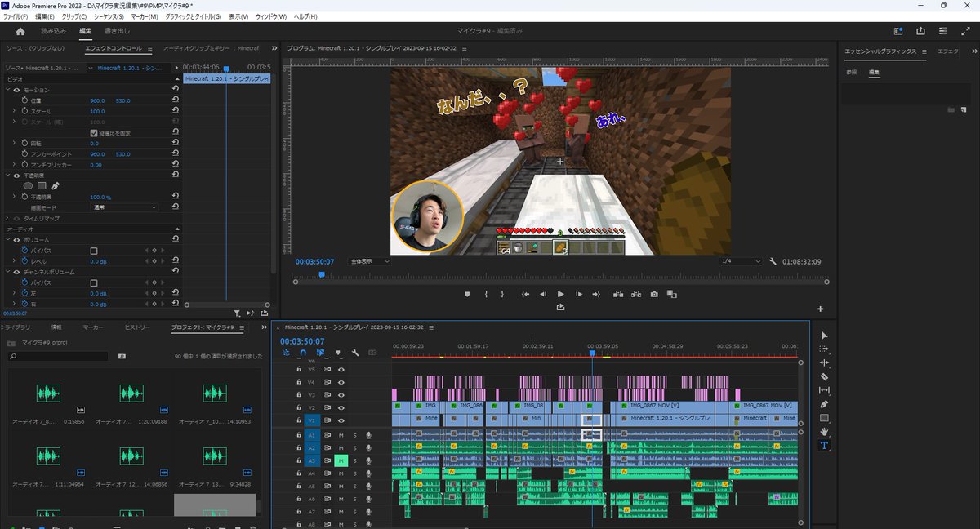The width and height of the screenshot is (980, 529).
Task: Toggle チャンネルボリューム バイパス checkbox
Action: coord(94,282)
